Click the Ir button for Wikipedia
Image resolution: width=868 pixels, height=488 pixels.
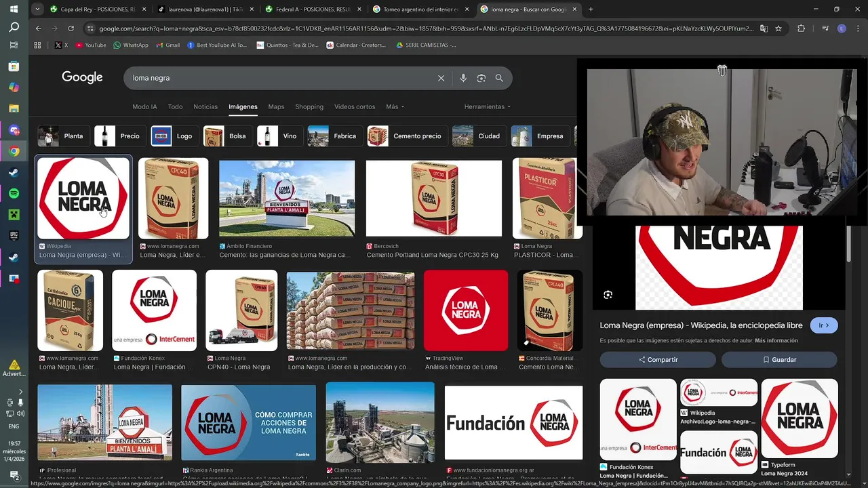point(824,325)
